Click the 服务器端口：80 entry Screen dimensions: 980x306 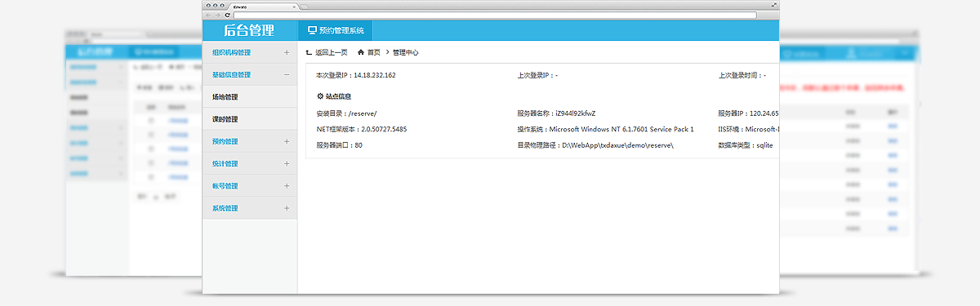pos(340,144)
